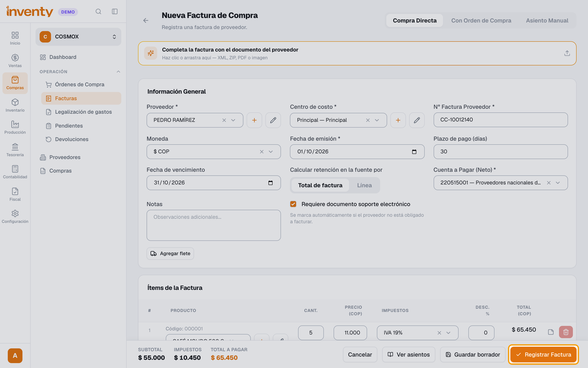
Task: Switch to Asiento Manual tab
Action: click(x=547, y=20)
